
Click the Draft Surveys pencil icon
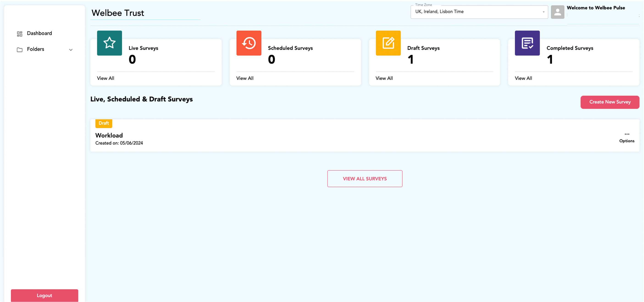[x=388, y=43]
